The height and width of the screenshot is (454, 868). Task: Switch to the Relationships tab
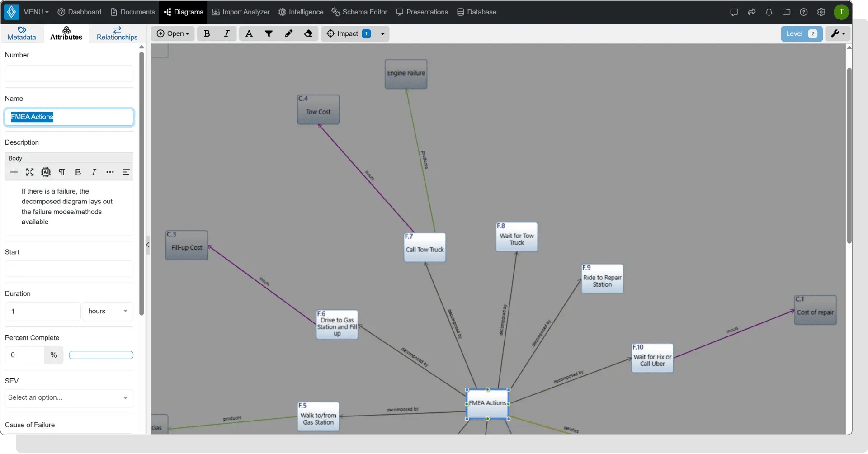pyautogui.click(x=117, y=33)
